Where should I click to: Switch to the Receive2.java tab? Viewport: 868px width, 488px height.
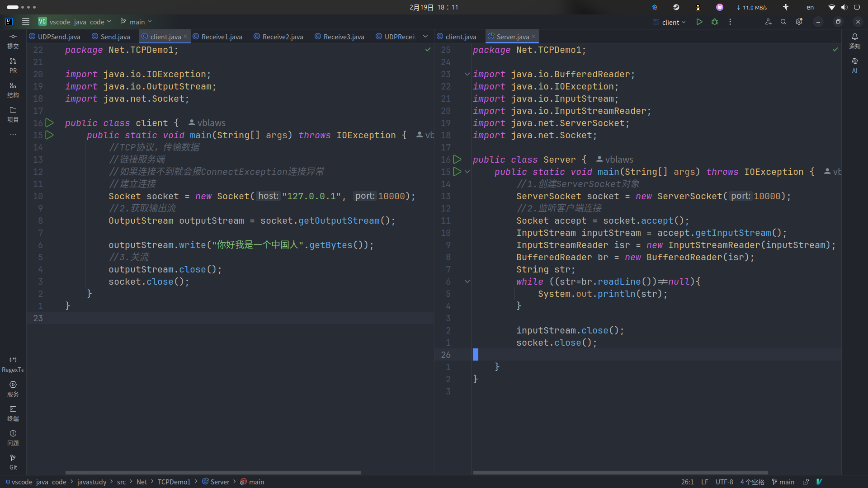(282, 37)
